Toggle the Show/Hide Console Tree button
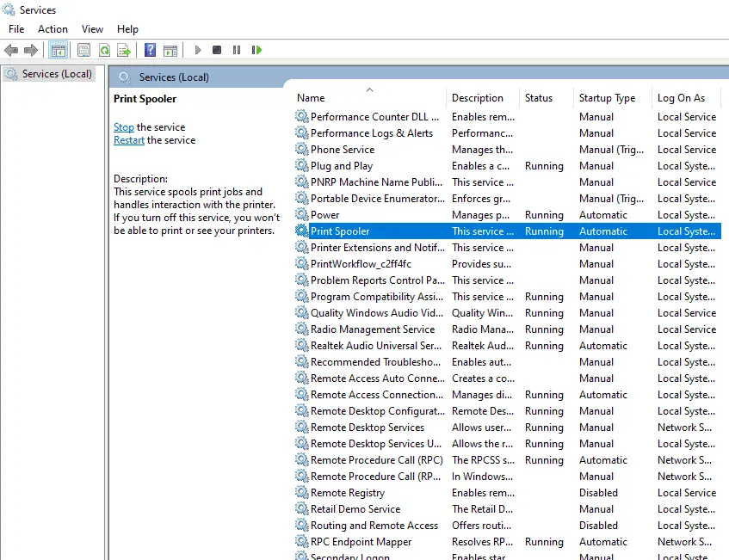 tap(58, 50)
